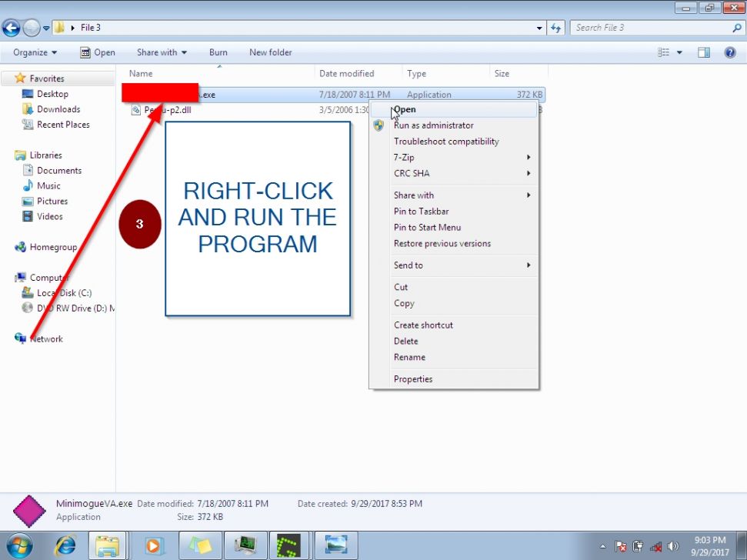Viewport: 747px width, 560px height.
Task: Expand Share with in context menu
Action: 454,195
